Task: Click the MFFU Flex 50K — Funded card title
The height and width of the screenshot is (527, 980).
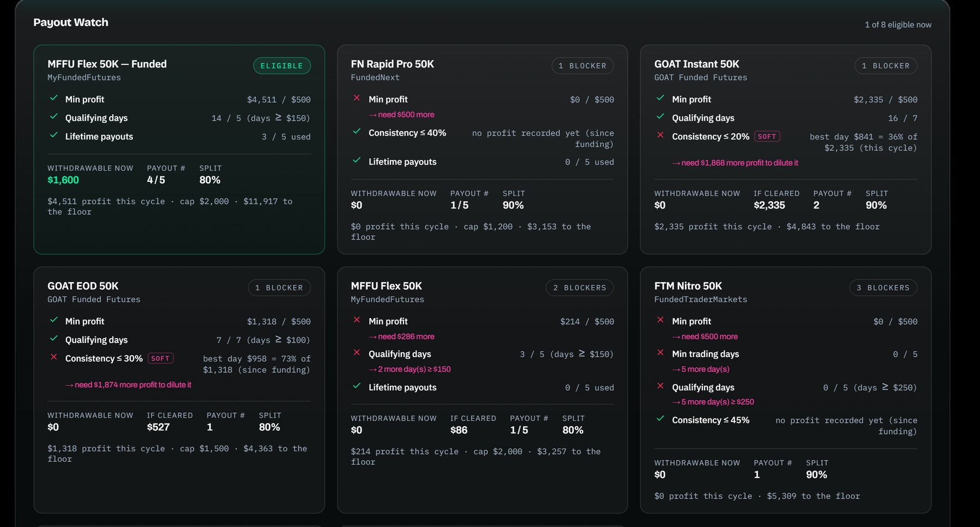Action: (107, 64)
